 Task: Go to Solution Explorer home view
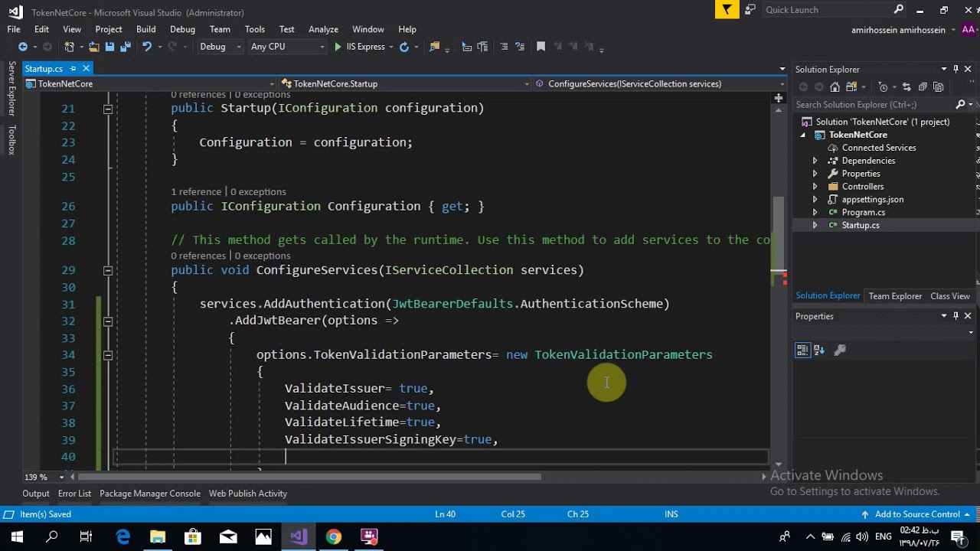point(835,86)
